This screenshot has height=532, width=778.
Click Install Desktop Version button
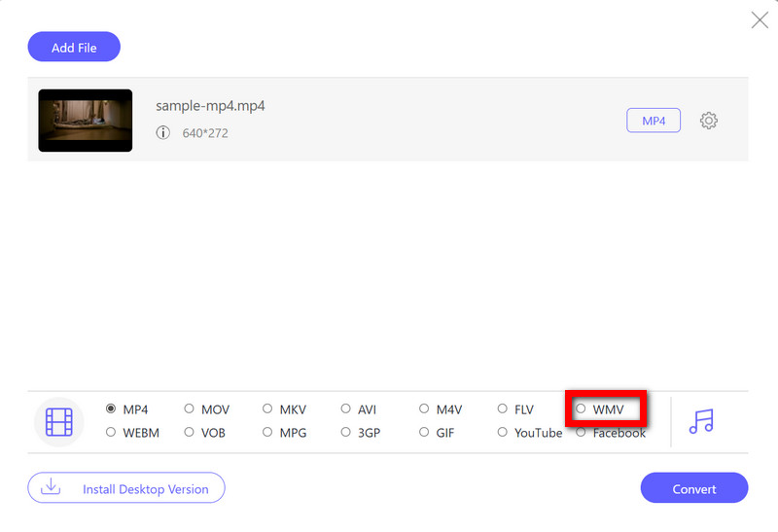[x=126, y=488]
